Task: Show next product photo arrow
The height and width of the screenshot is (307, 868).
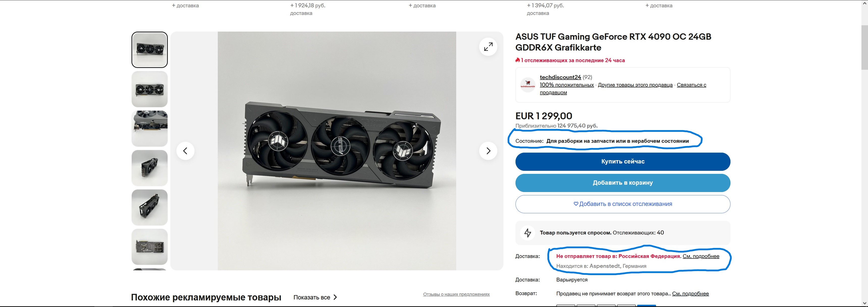Action: pos(488,151)
